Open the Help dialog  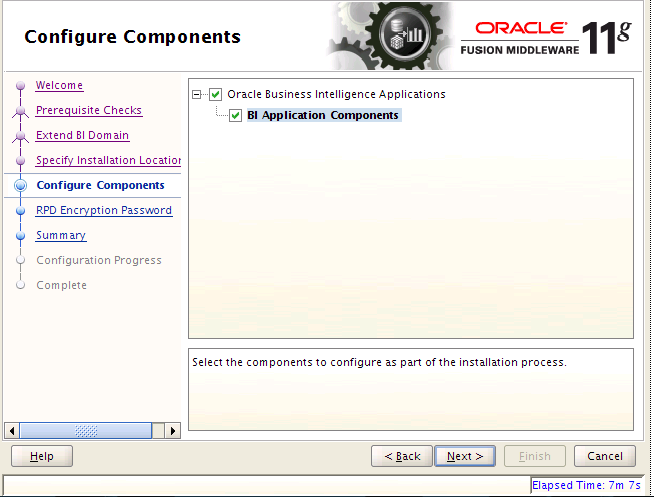42,456
